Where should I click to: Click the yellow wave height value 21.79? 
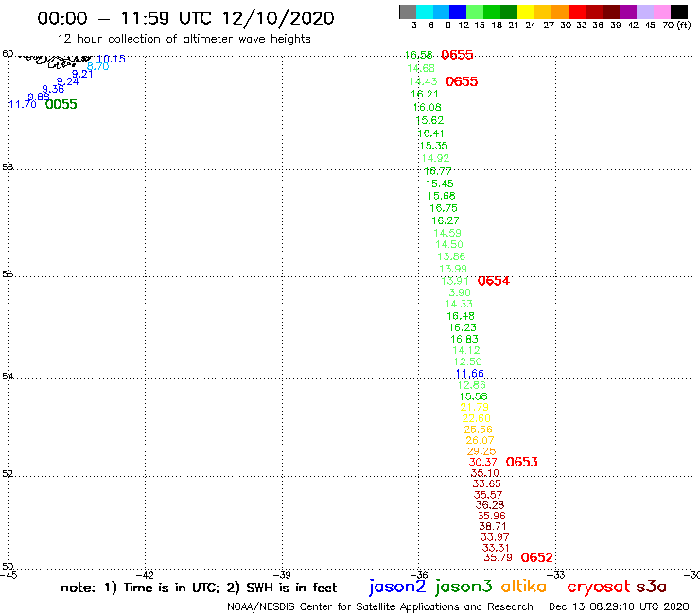click(474, 408)
